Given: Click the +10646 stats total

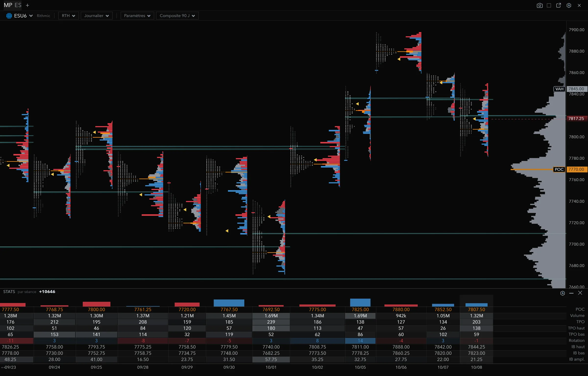Looking at the screenshot, I should [x=47, y=292].
